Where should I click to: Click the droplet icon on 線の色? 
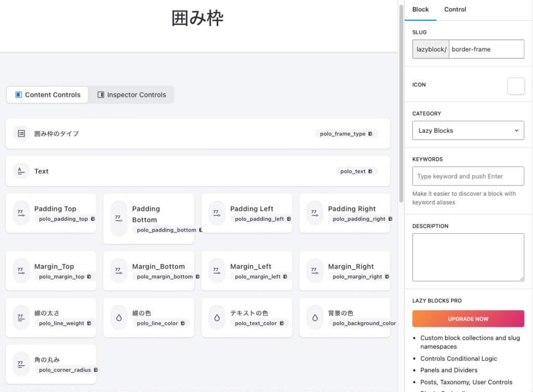pos(119,318)
